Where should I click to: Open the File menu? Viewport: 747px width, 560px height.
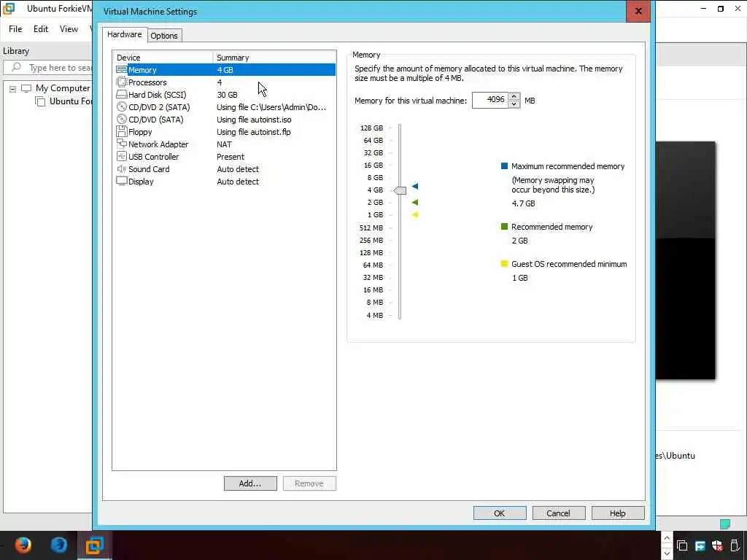coord(15,29)
